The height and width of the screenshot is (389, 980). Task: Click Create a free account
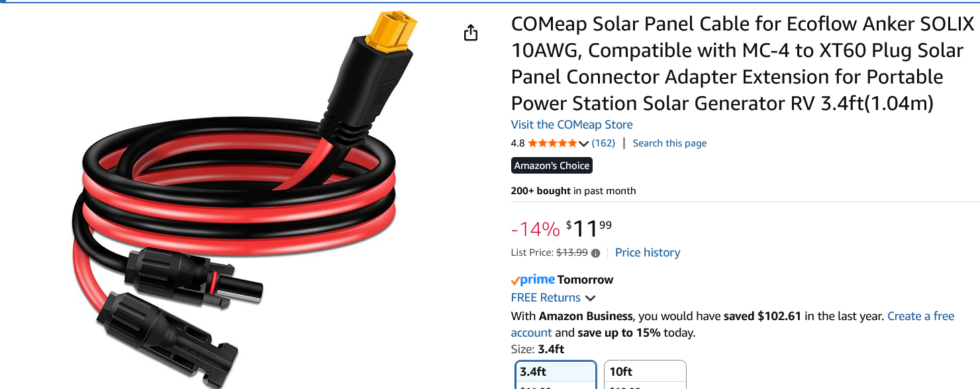point(921,316)
